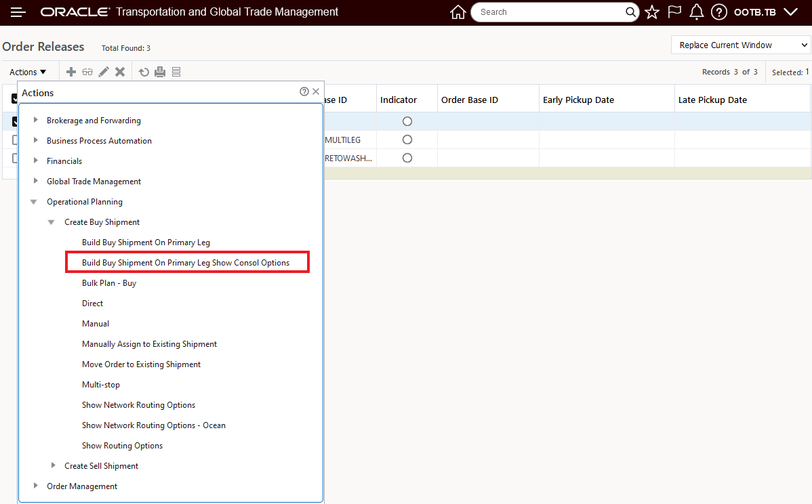Click the New (plus) toolbar icon

pos(71,72)
